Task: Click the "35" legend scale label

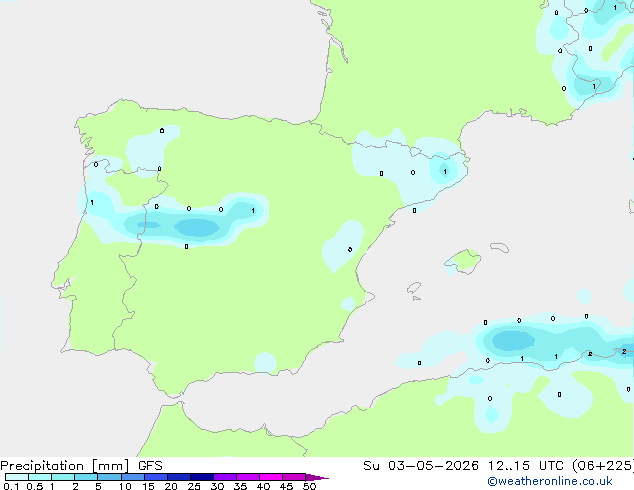Action: tap(240, 486)
